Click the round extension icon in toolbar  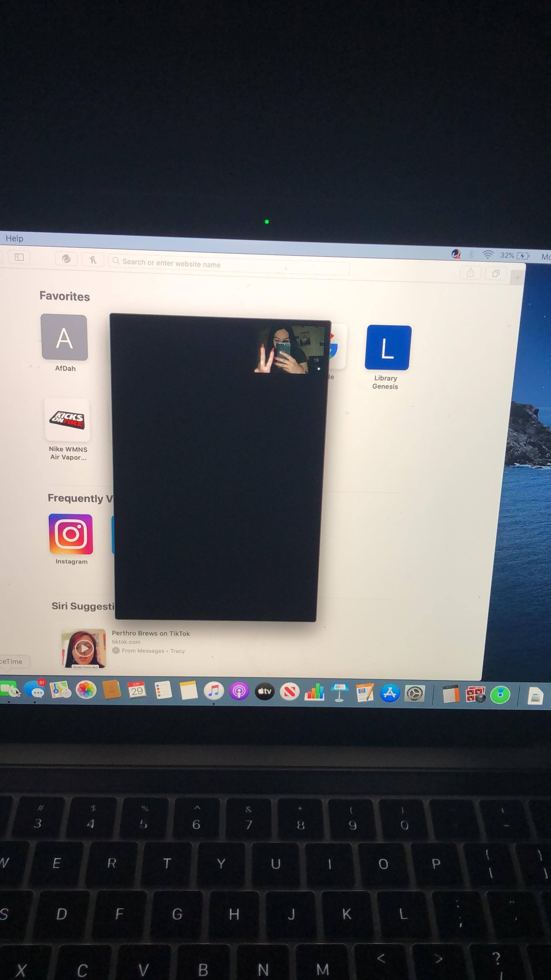pos(66,259)
